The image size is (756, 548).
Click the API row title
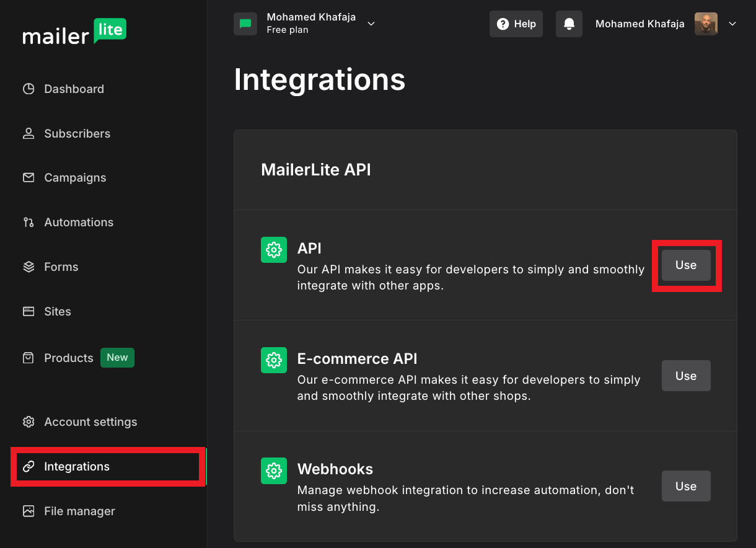[x=309, y=248]
